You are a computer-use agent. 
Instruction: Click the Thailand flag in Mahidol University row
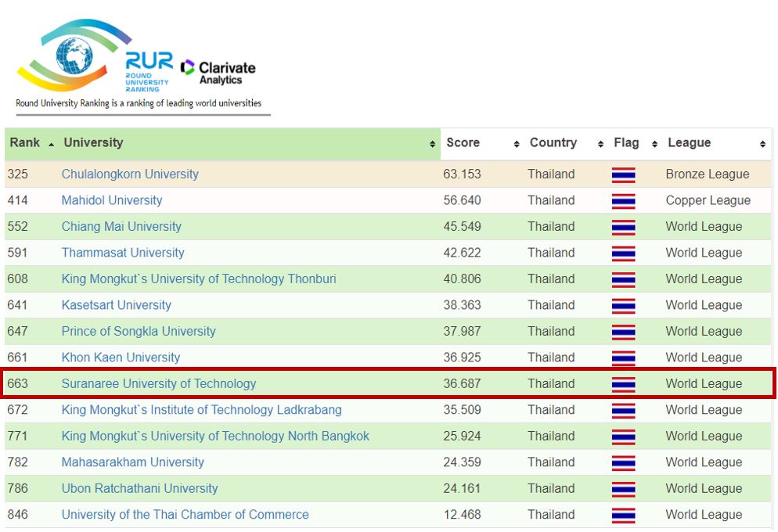[x=623, y=201]
